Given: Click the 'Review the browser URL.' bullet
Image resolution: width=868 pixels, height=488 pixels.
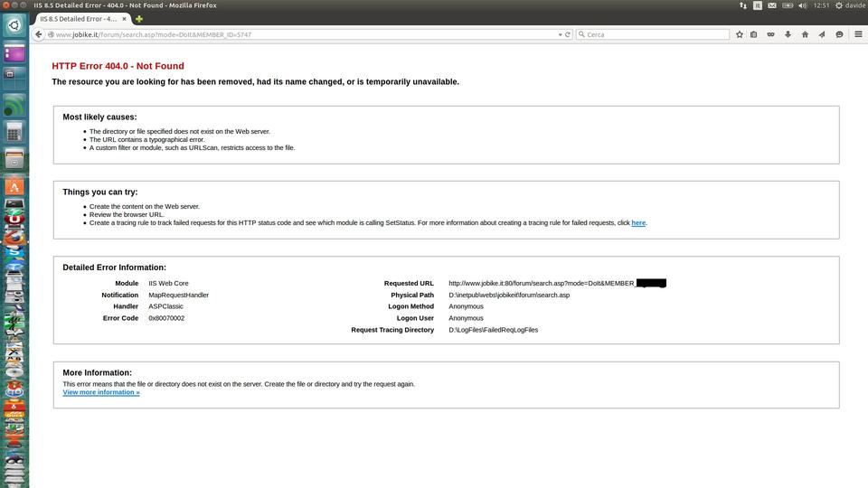Looking at the screenshot, I should click(x=127, y=215).
